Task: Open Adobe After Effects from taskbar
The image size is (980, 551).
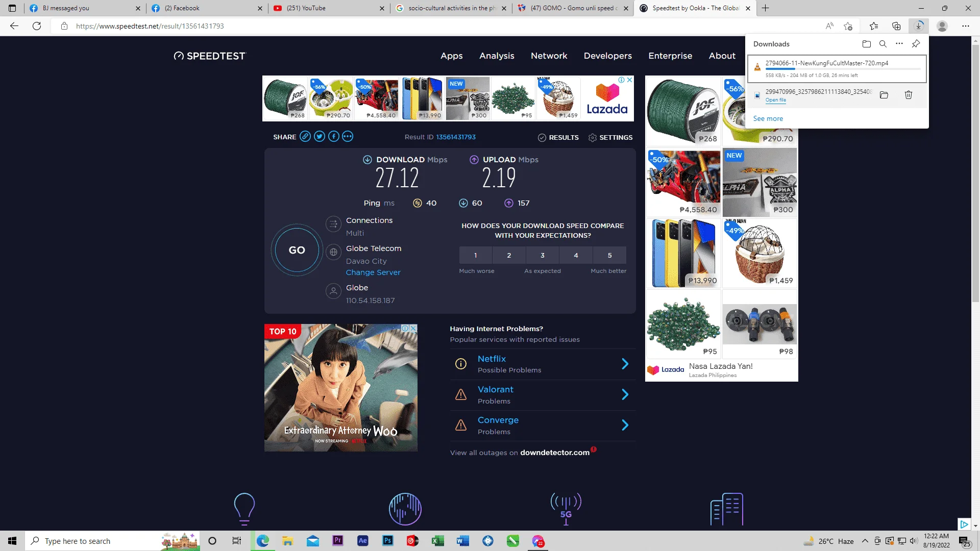Action: (x=362, y=541)
